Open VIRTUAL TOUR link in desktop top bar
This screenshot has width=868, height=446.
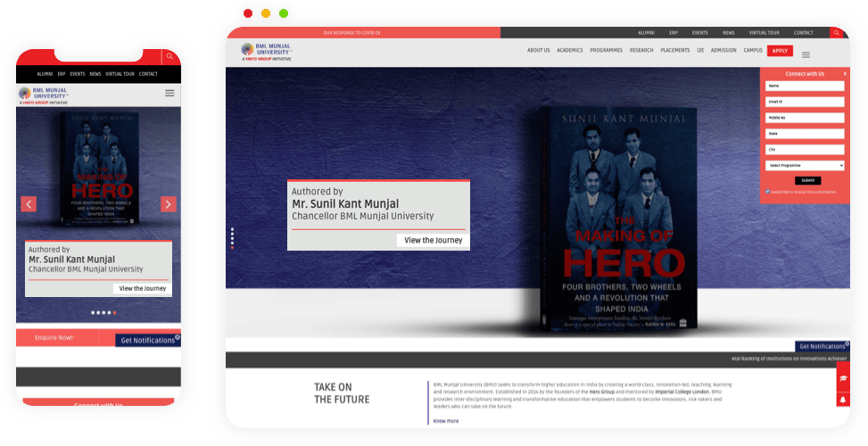point(764,33)
